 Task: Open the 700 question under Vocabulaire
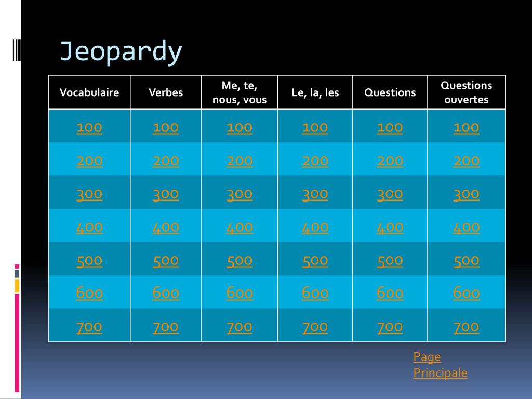pyautogui.click(x=89, y=327)
